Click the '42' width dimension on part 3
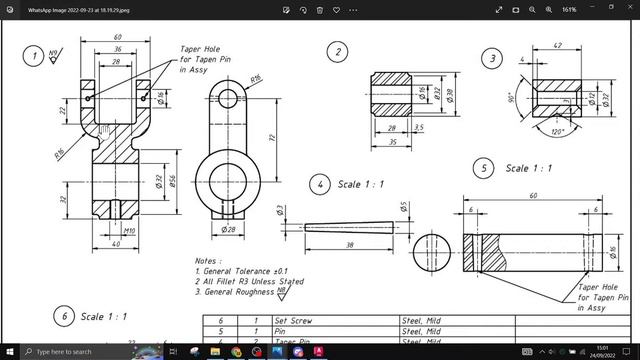The image size is (640, 360). (x=558, y=45)
